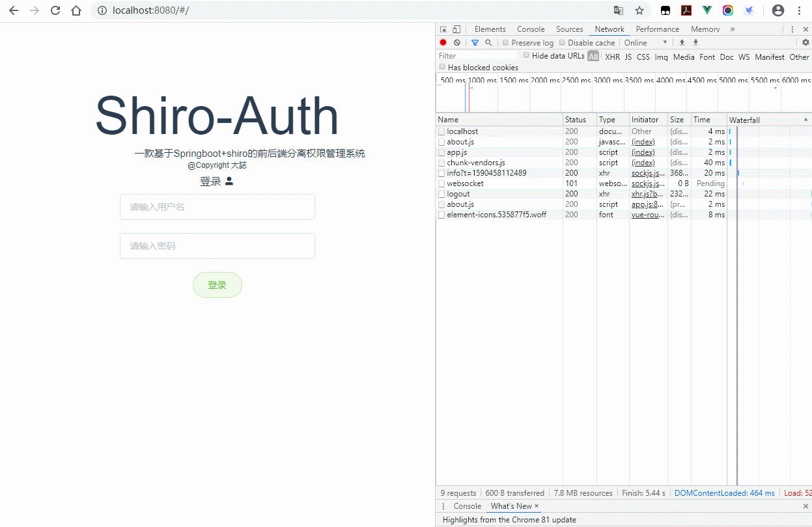Click the Chrome profile avatar icon
The height and width of the screenshot is (527, 812).
778,10
